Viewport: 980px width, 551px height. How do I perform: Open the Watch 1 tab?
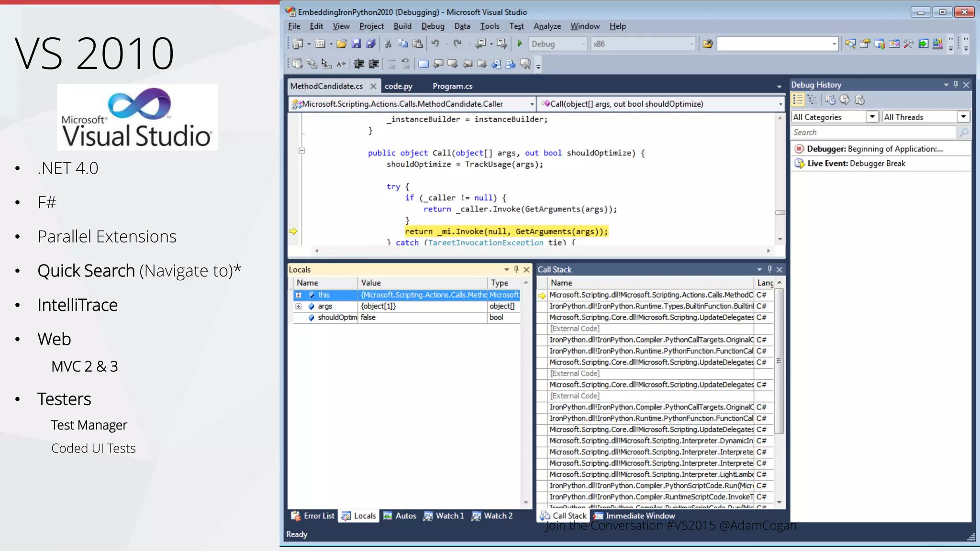tap(444, 516)
